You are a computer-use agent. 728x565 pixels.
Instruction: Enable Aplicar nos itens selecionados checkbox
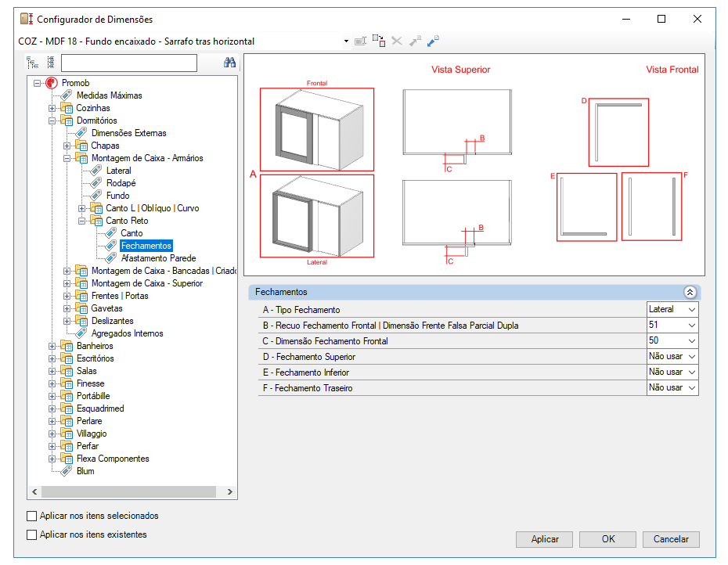click(31, 516)
